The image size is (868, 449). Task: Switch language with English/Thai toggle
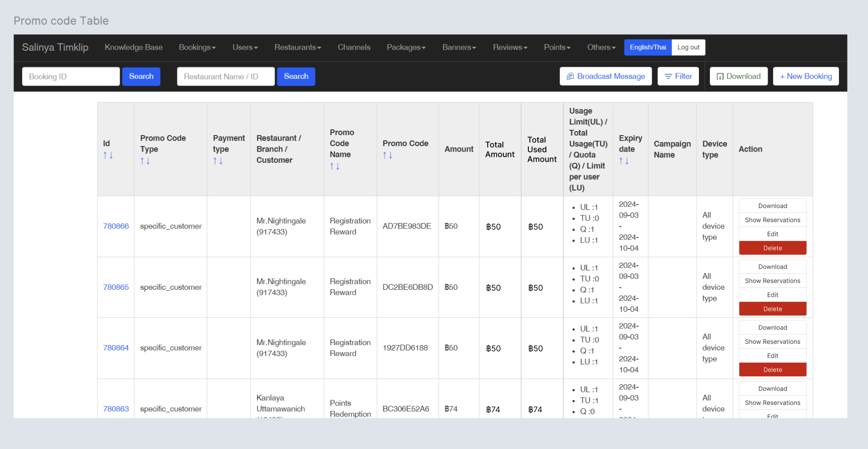coord(648,47)
